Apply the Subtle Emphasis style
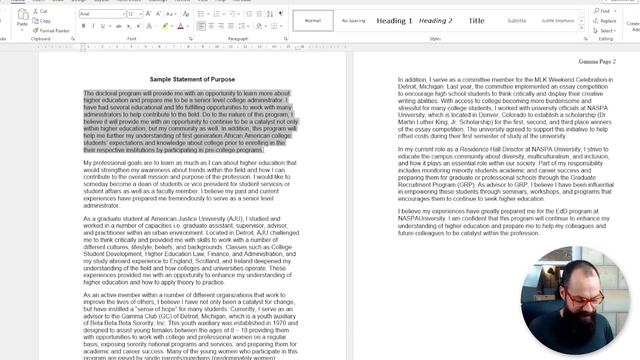This screenshot has width=640, height=360. 558,20
